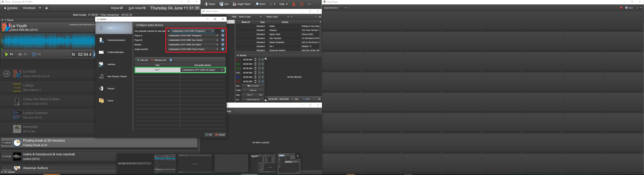The image size is (644, 175).
Task: Expand the Jingle Machine 1 dropdown
Action: point(335,8)
